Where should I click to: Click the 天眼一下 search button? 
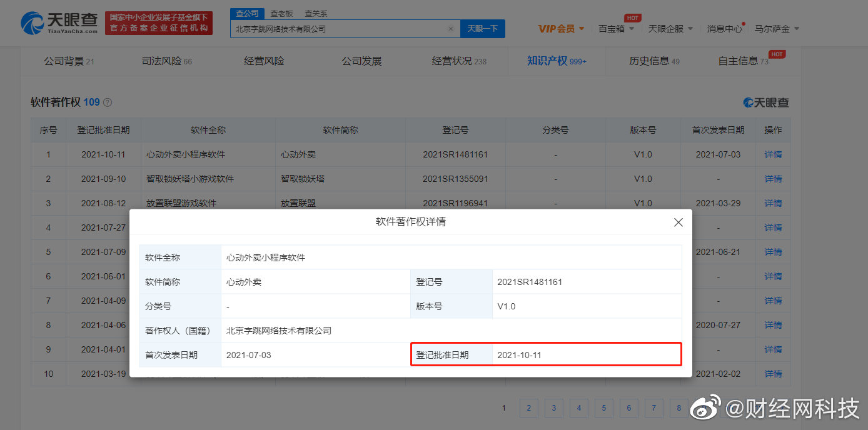(x=483, y=29)
